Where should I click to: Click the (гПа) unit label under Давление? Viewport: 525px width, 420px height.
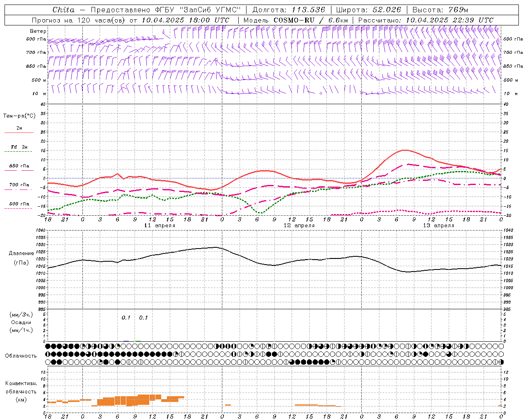[21, 263]
